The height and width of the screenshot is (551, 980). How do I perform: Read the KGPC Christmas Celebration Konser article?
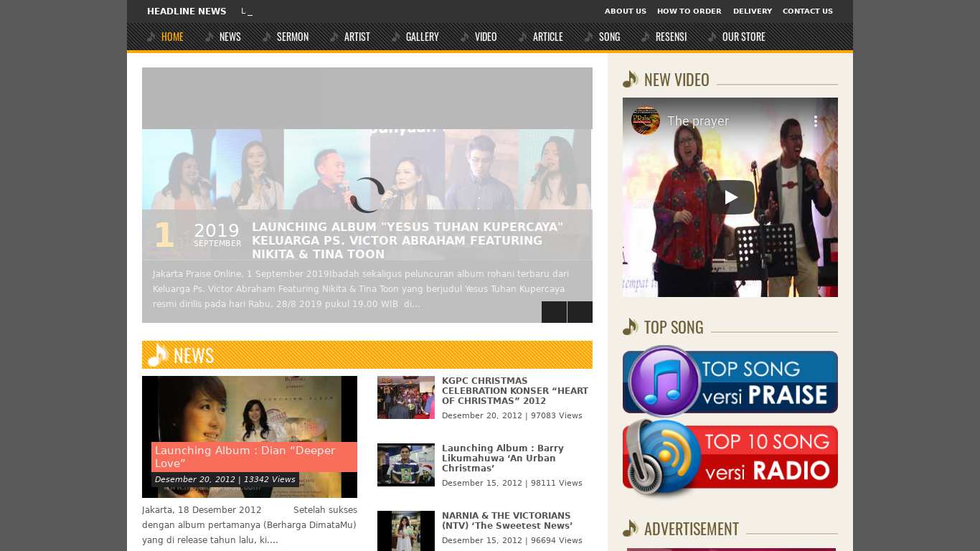[x=514, y=390]
